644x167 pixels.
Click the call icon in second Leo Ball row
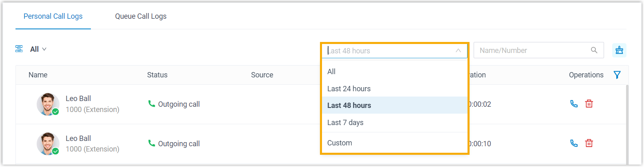coord(574,143)
